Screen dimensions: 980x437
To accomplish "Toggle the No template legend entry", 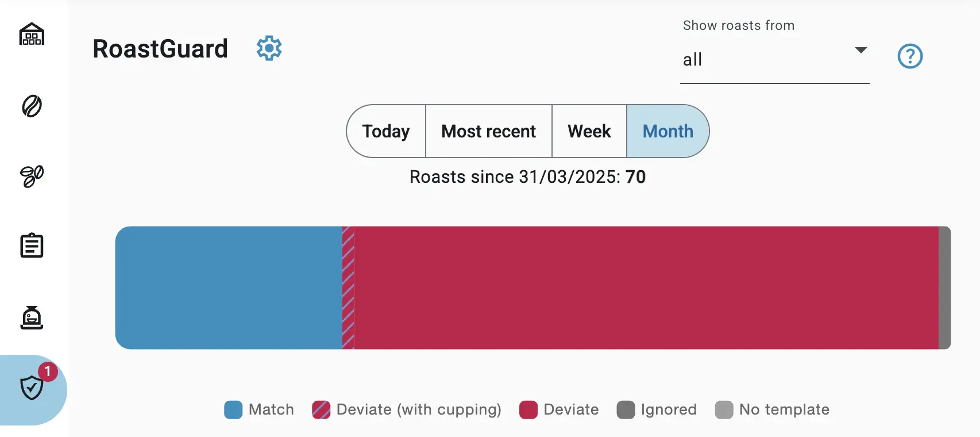I will pyautogui.click(x=773, y=410).
